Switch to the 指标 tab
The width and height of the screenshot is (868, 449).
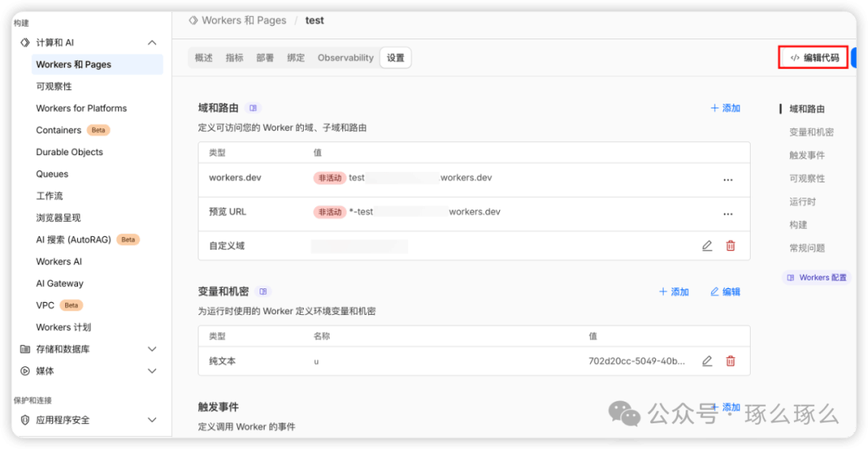[235, 58]
